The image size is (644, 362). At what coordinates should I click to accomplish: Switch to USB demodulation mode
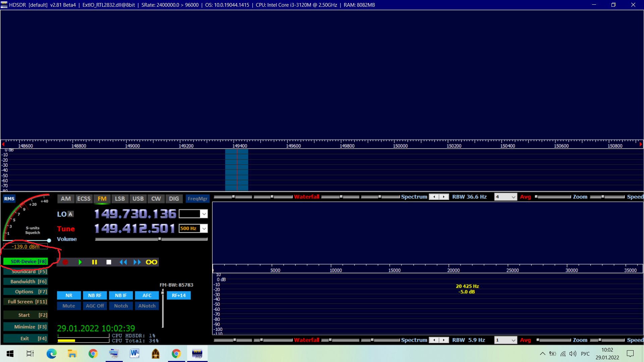pos(138,199)
